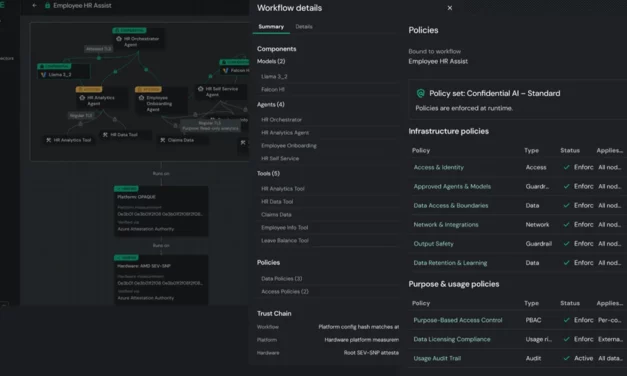
Task: Open the Output Safety policy link
Action: pyautogui.click(x=433, y=244)
